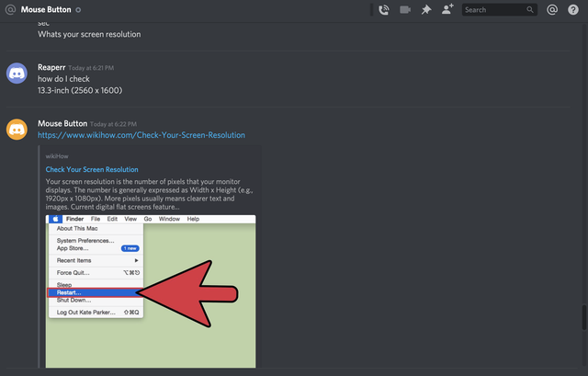Add friends to DM icon
This screenshot has width=588, height=376.
447,9
